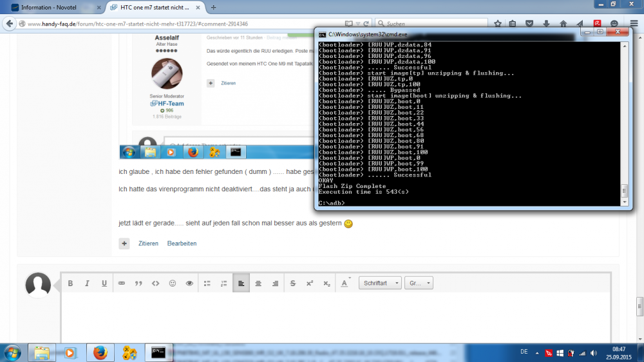The height and width of the screenshot is (362, 644).
Task: Open the Schriftart font dropdown
Action: (x=380, y=283)
